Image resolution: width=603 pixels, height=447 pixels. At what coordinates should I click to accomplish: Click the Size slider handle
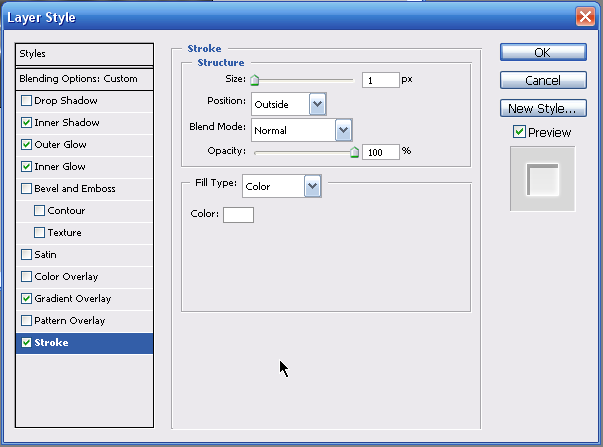coord(255,80)
